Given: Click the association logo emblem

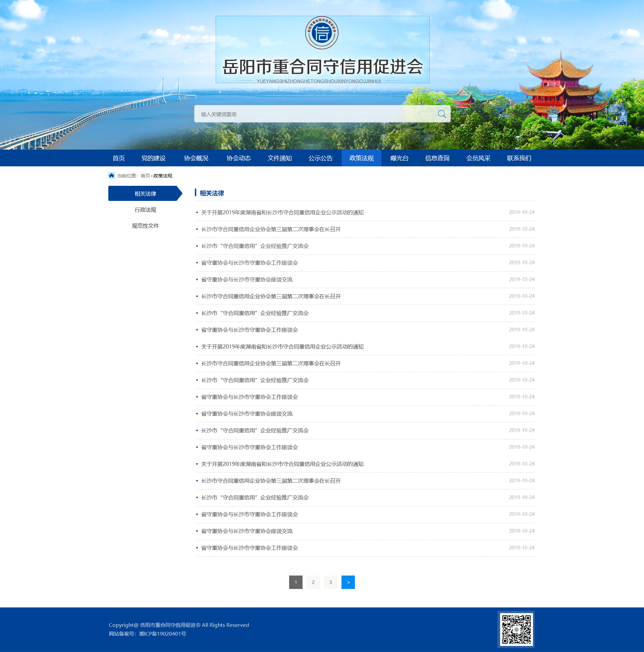Looking at the screenshot, I should click(x=322, y=33).
